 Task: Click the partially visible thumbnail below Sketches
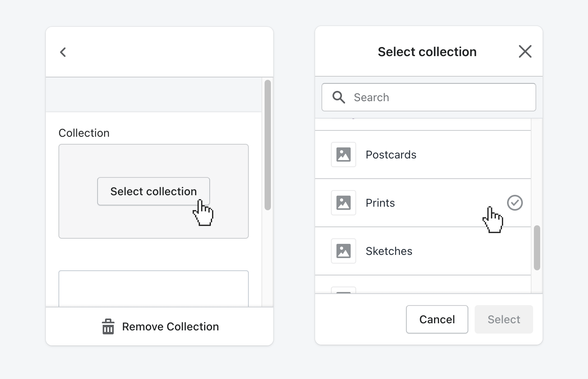[x=343, y=291]
